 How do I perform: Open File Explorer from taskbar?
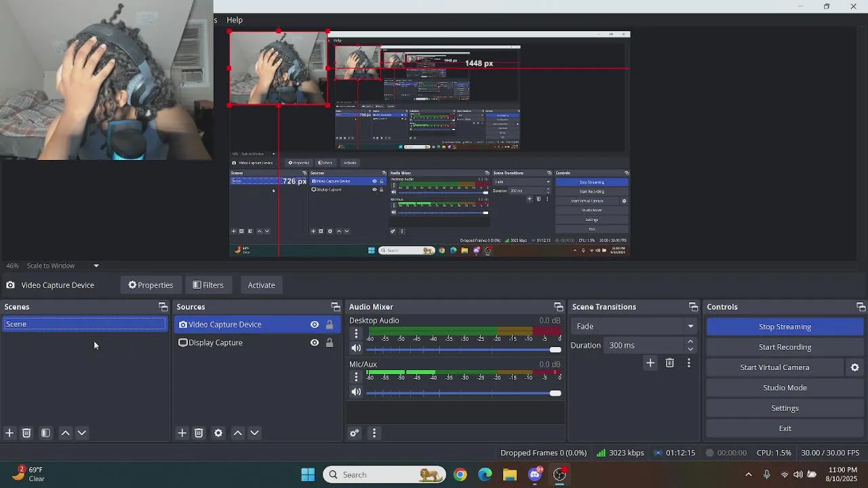click(x=510, y=474)
